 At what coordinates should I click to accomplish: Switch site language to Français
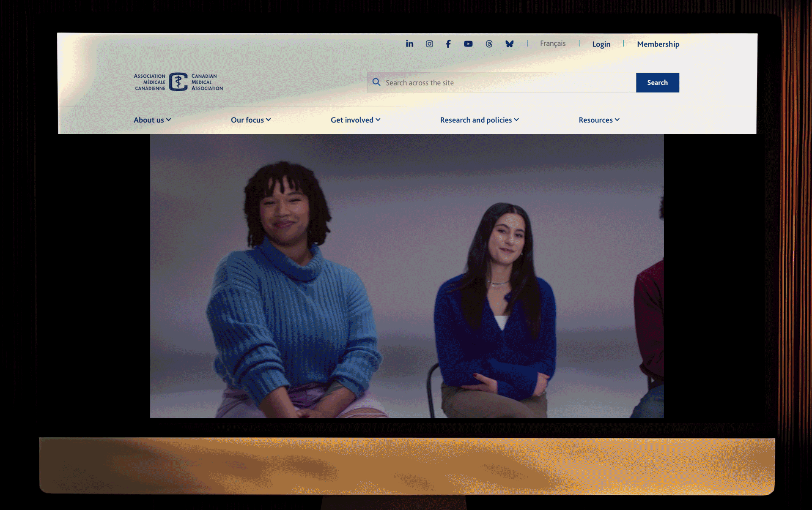(x=552, y=44)
